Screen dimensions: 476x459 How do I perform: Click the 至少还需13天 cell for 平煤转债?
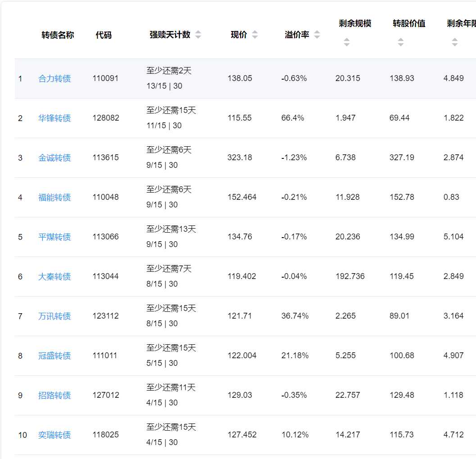[x=171, y=229]
